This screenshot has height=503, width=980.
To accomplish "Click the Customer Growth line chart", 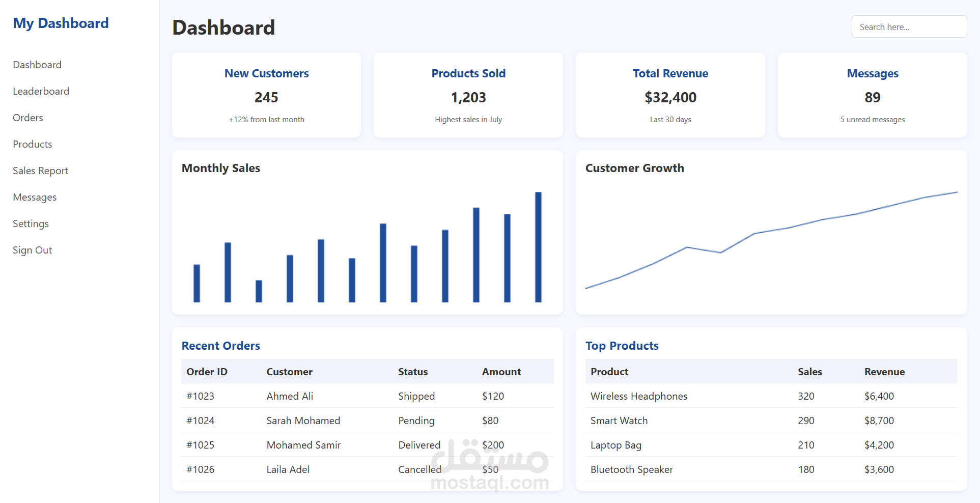I will pyautogui.click(x=771, y=240).
